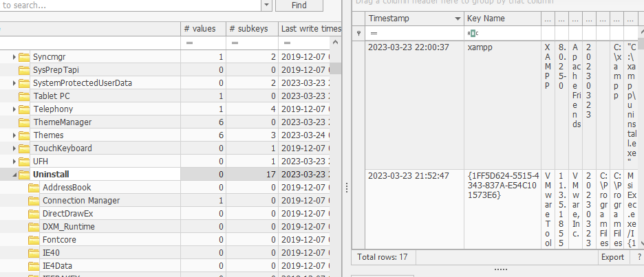The height and width of the screenshot is (277, 644).
Task: Select the TouchKeyboard folder icon
Action: pyautogui.click(x=25, y=148)
